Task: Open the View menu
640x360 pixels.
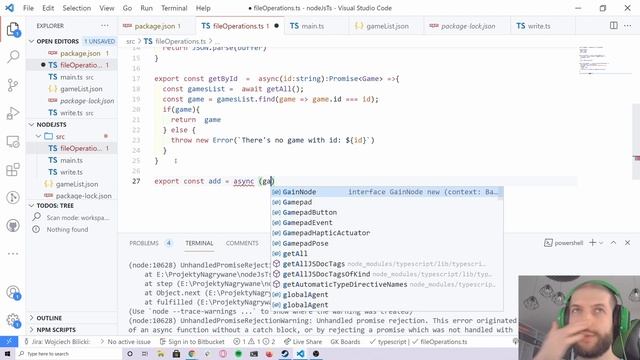Action: (x=107, y=8)
